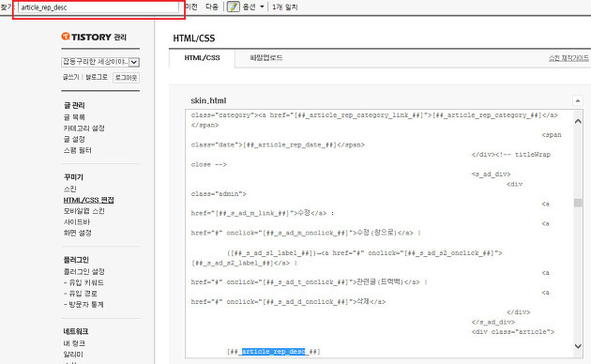Switch to the HTML/CSS tab

[202, 58]
